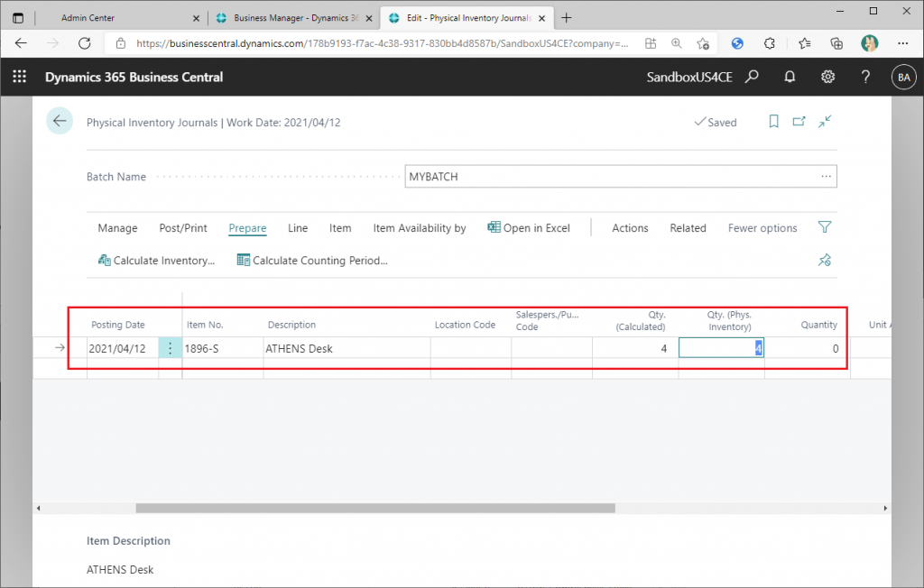Click the pin action bar icon

coord(825,260)
